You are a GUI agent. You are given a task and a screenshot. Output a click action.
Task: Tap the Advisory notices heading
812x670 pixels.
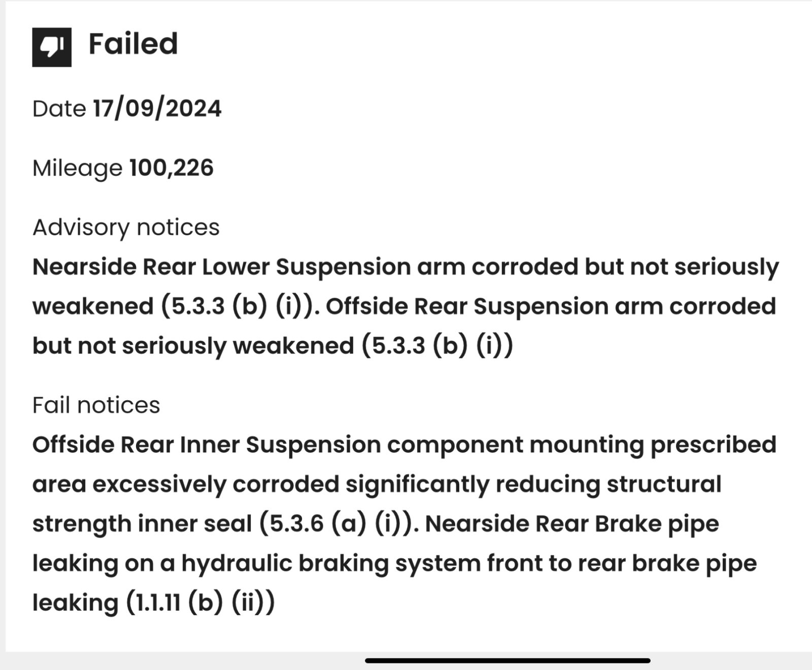pos(126,228)
